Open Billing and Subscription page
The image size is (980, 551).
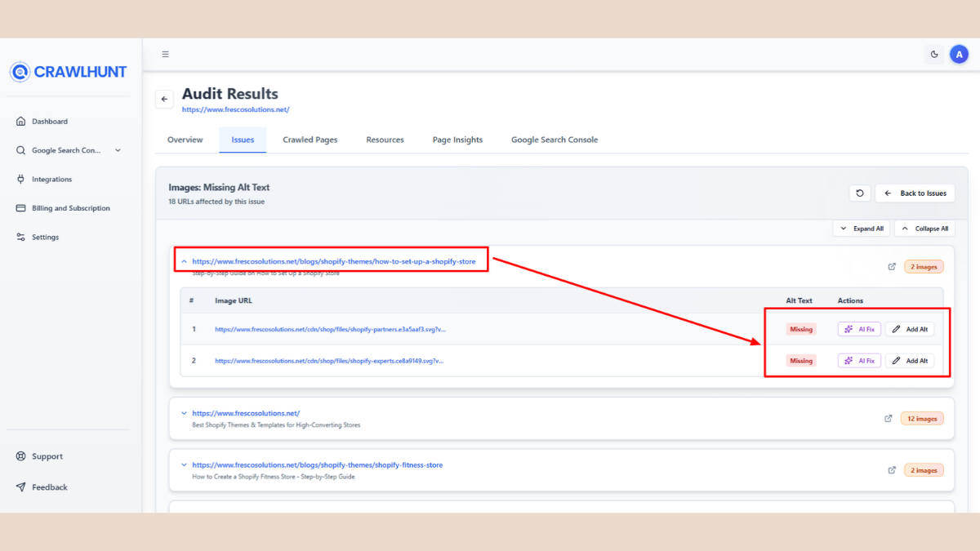click(x=71, y=208)
